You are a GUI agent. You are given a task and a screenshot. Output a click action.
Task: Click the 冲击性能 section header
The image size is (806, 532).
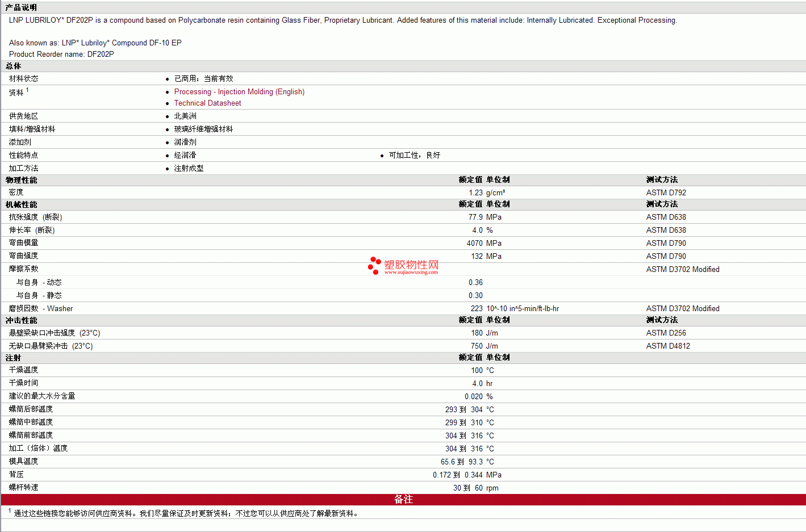point(21,321)
